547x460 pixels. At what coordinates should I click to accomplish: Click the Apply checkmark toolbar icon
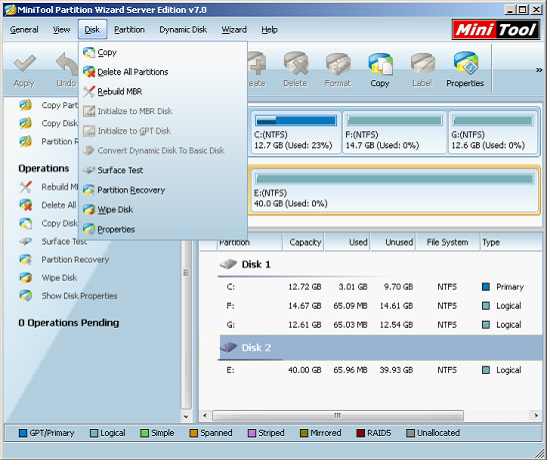[x=24, y=64]
